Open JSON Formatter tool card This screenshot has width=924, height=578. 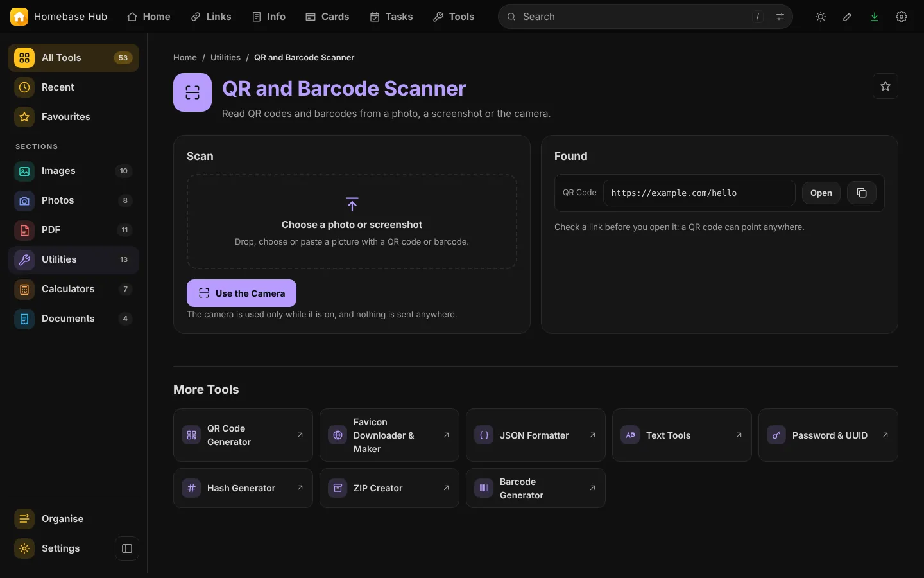[536, 435]
